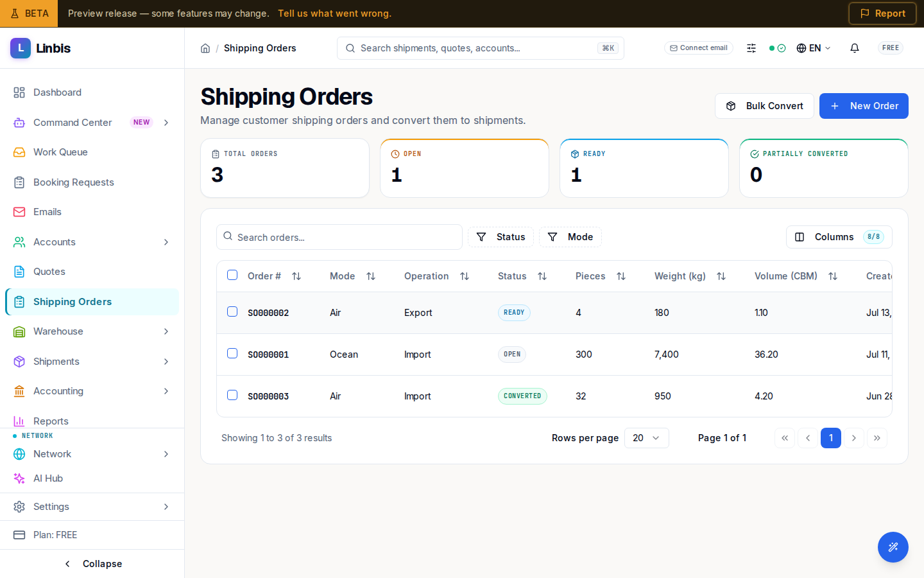924x578 pixels.
Task: Go to next page chevron
Action: point(854,438)
